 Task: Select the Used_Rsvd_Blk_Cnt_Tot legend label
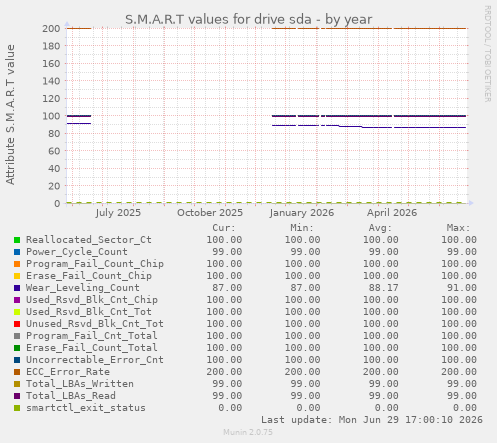pyautogui.click(x=89, y=312)
